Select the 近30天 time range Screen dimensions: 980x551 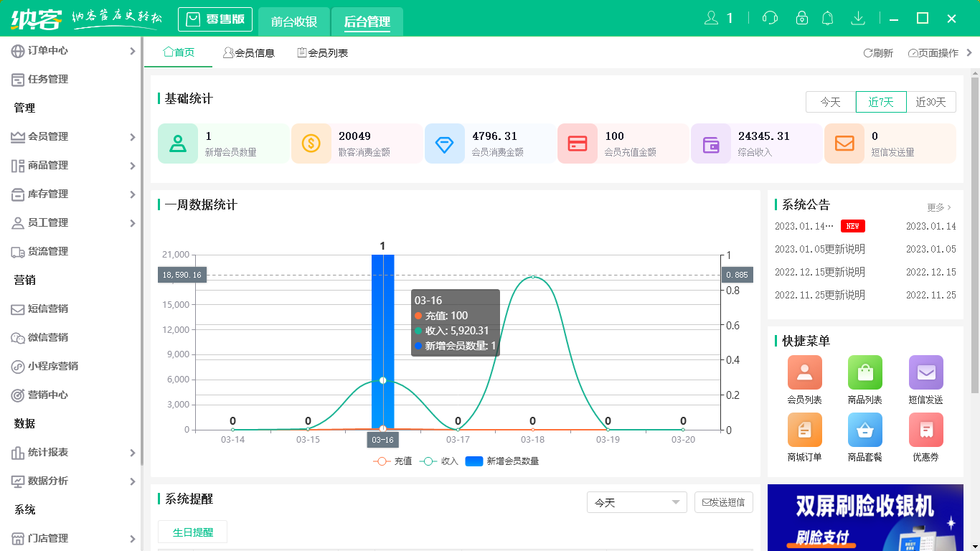click(x=930, y=102)
